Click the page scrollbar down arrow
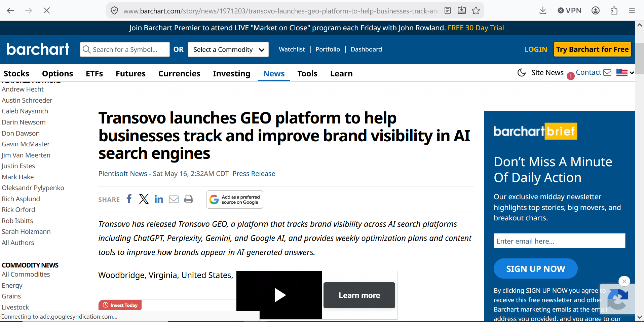 tap(640, 317)
